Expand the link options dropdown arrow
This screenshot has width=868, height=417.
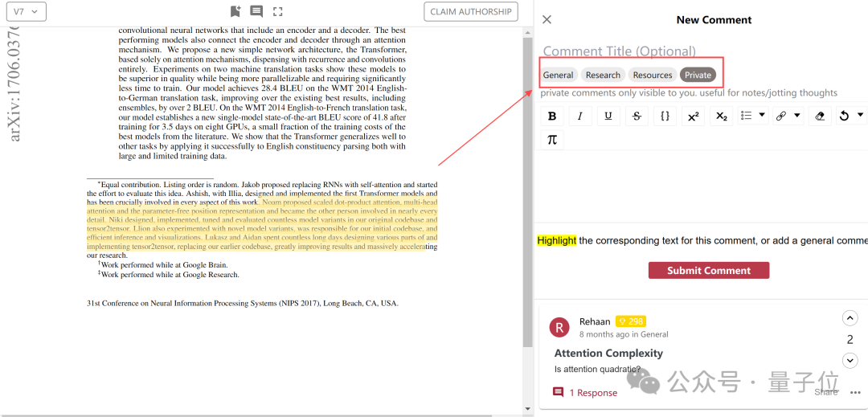click(x=798, y=115)
